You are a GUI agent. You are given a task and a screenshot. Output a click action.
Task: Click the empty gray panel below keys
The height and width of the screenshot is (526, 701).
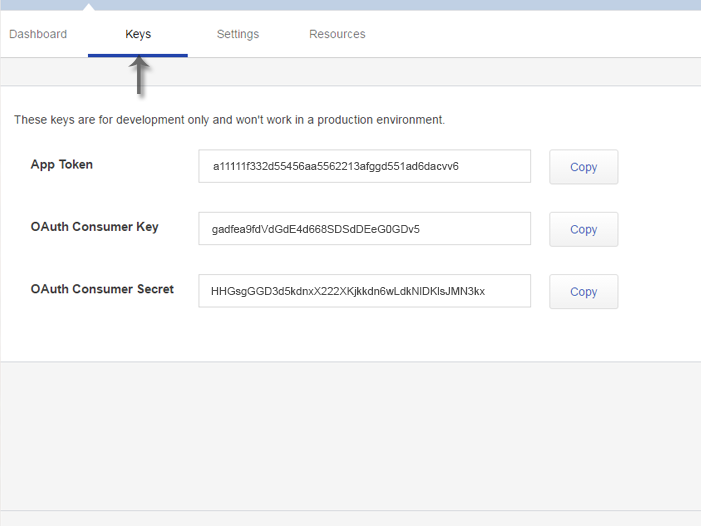point(350,435)
